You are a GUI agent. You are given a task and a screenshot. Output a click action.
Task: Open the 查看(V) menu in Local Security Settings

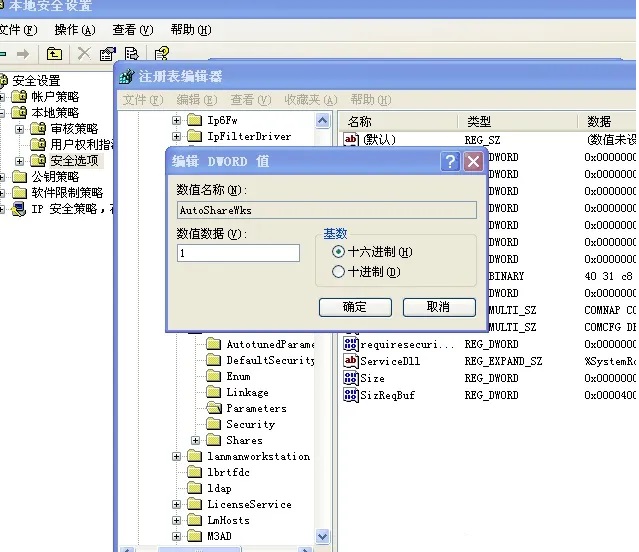coord(133,30)
